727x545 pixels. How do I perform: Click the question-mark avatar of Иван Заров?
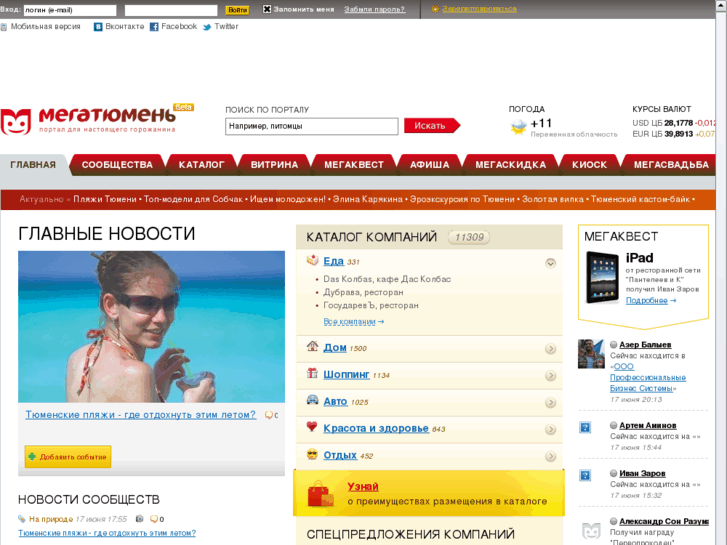click(x=585, y=475)
